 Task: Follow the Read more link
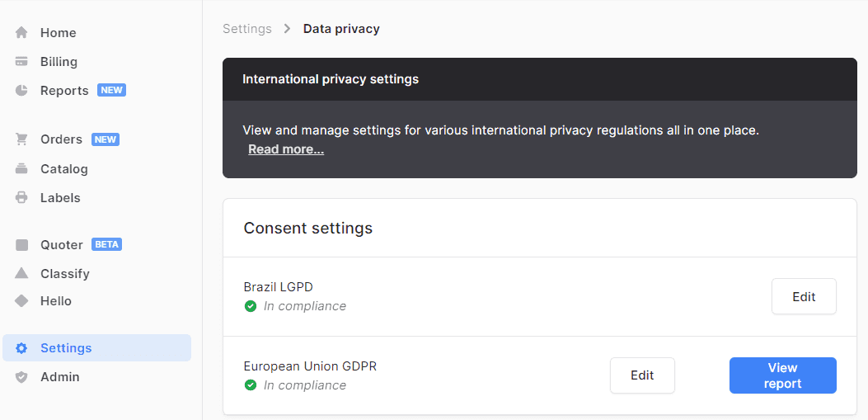click(286, 149)
